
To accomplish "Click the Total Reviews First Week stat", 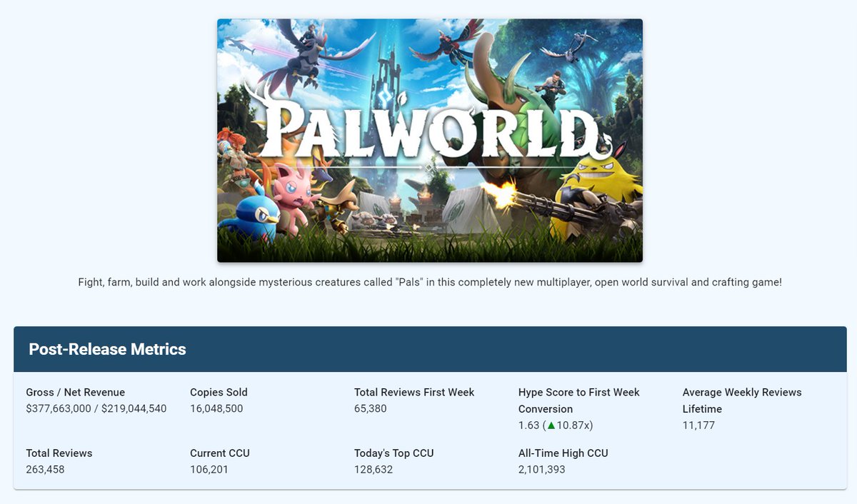I will pyautogui.click(x=414, y=392).
